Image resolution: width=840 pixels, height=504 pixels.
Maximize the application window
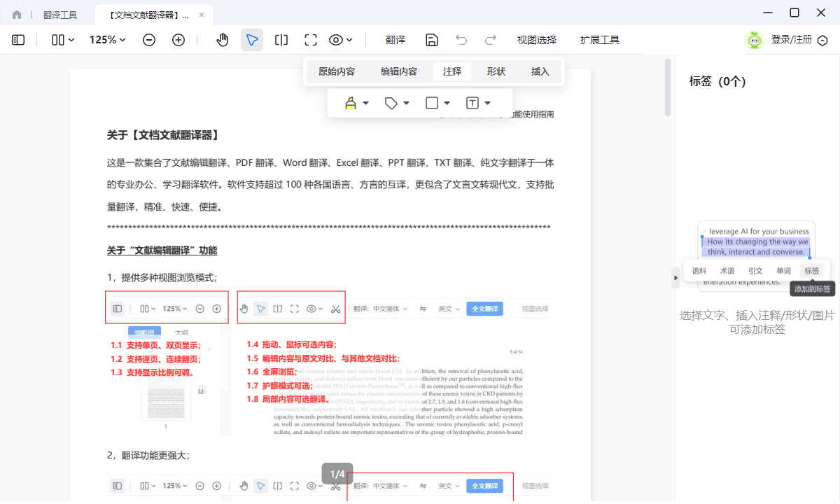pos(794,13)
